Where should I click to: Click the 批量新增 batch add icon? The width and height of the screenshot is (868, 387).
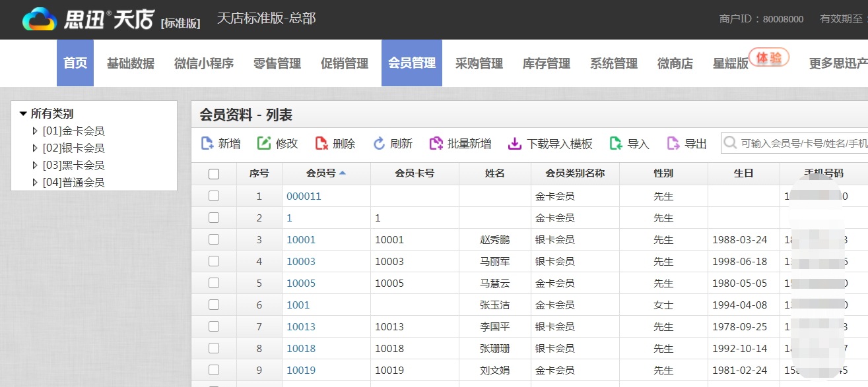[436, 143]
